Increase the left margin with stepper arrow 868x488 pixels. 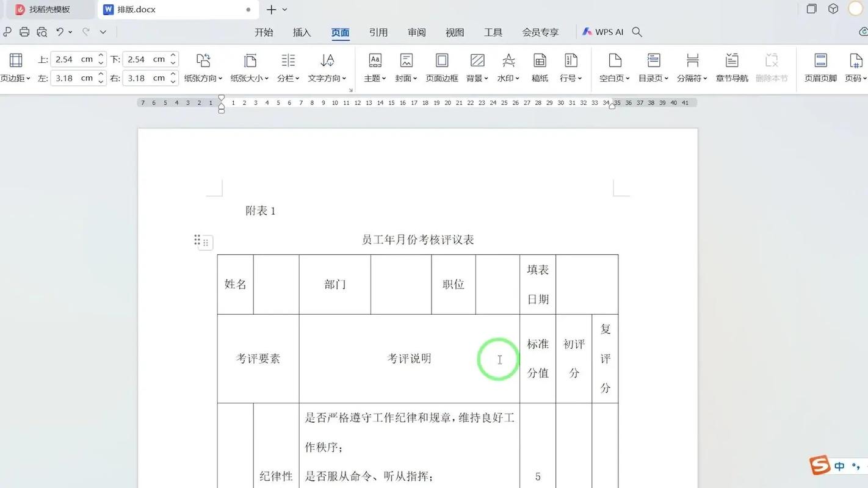101,74
